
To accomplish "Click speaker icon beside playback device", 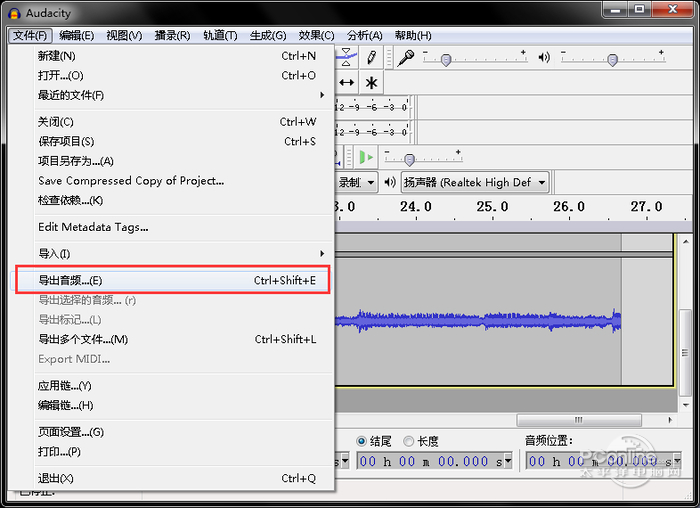I will click(x=390, y=182).
